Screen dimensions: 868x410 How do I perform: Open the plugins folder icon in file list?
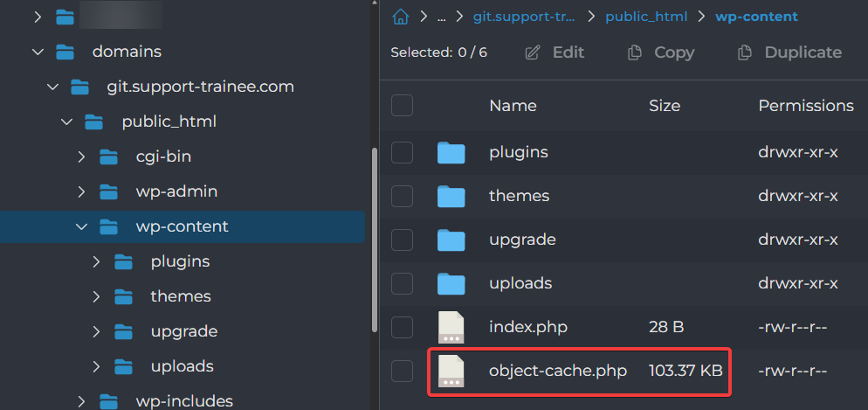[x=451, y=152]
